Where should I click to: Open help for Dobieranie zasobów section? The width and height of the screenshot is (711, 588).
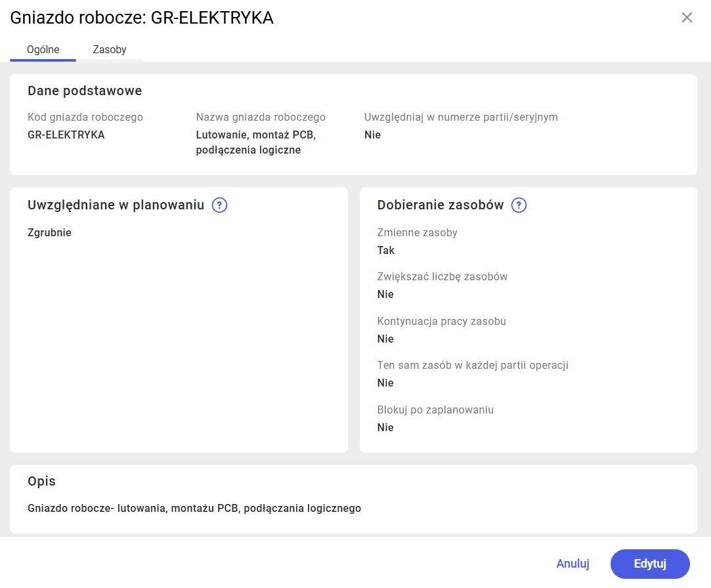(x=518, y=205)
